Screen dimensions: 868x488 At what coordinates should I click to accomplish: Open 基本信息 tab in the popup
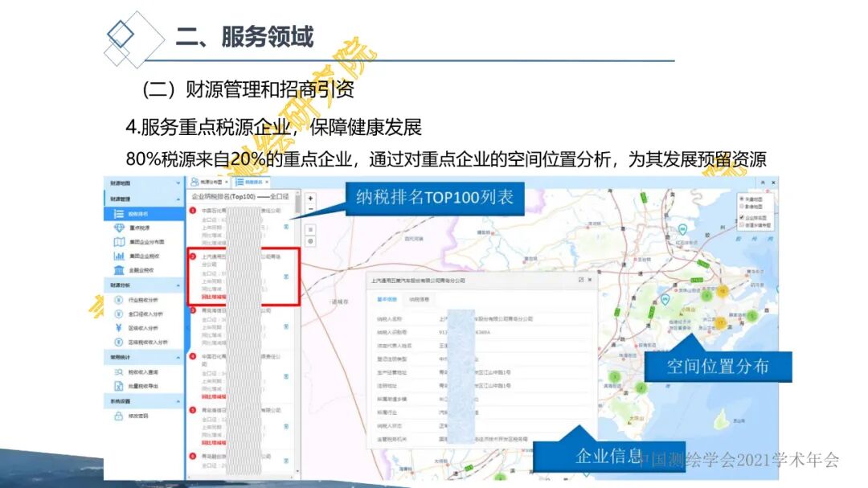coord(387,300)
